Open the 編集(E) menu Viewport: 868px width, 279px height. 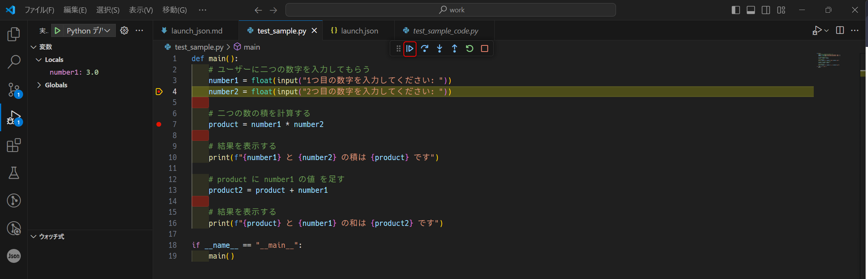point(75,10)
